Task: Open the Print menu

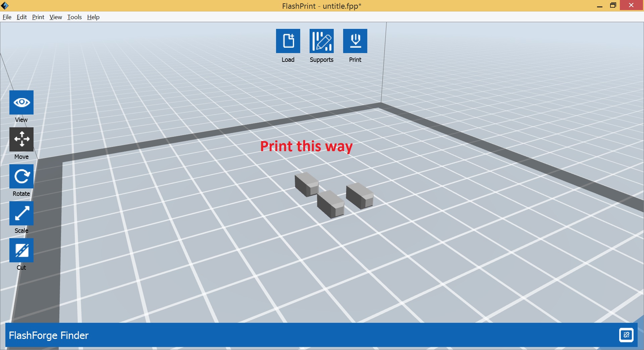Action: point(38,17)
